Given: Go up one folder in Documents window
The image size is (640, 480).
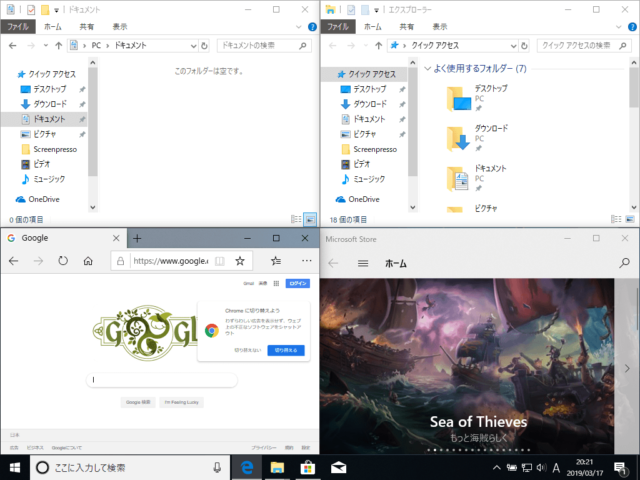Looking at the screenshot, I should (59, 45).
